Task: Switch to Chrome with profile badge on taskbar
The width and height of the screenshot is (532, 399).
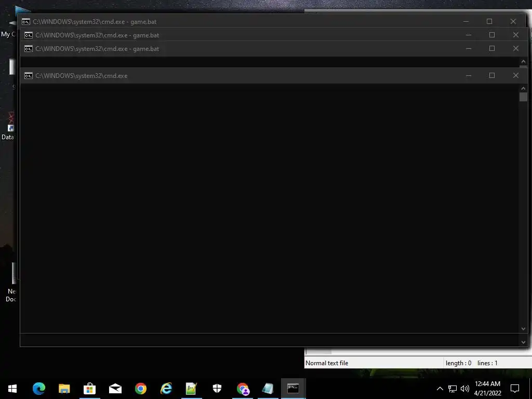Action: (x=243, y=389)
